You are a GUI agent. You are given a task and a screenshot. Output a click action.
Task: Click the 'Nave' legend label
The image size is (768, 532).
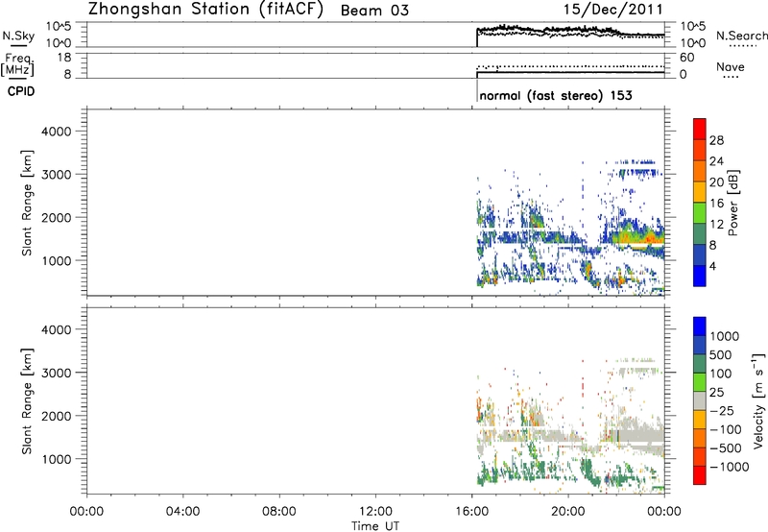click(731, 66)
